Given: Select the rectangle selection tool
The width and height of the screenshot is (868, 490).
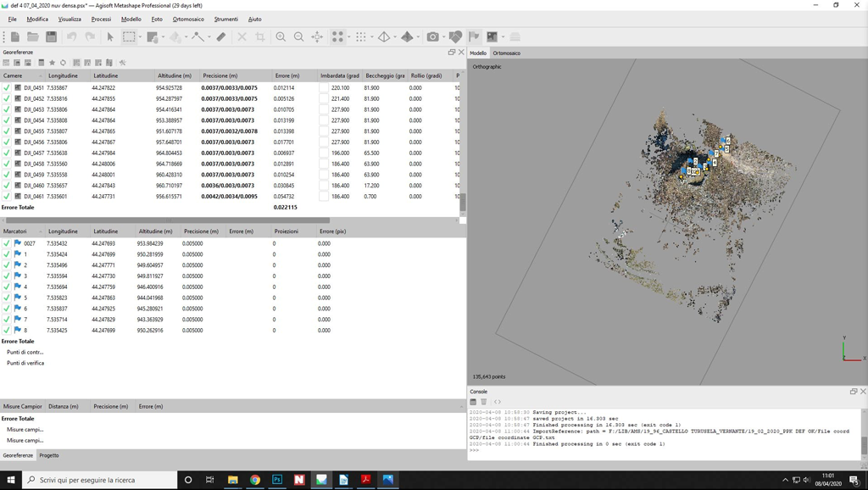Looking at the screenshot, I should click(128, 37).
